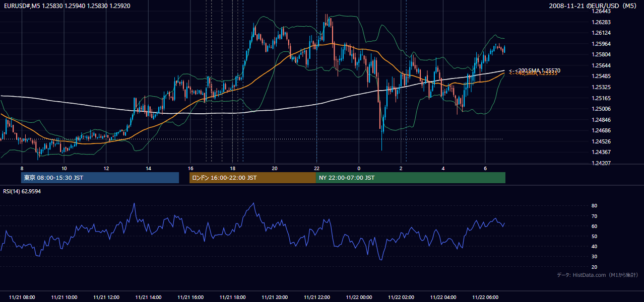Click hour label 12 under the price chart
The width and height of the screenshot is (644, 302).
click(x=106, y=168)
